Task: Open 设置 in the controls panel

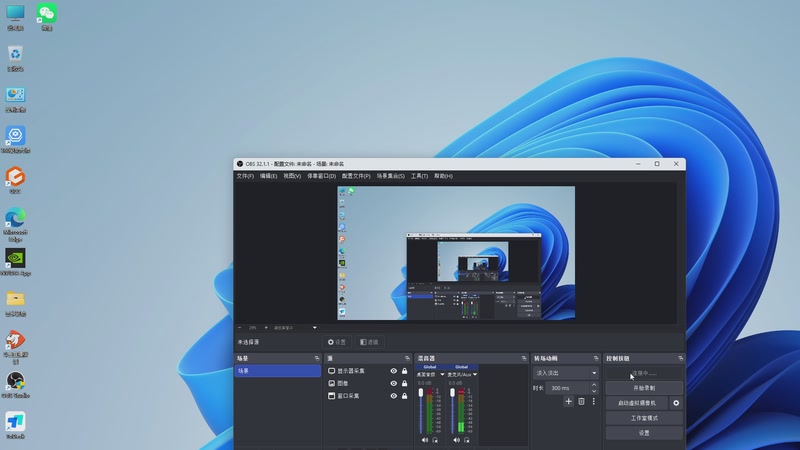Action: tap(644, 433)
